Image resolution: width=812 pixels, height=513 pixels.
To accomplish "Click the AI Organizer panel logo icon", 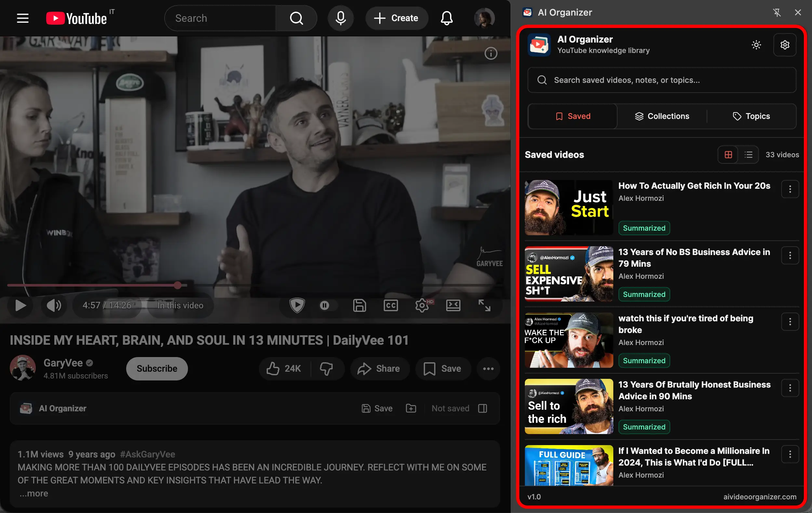I will tap(539, 45).
